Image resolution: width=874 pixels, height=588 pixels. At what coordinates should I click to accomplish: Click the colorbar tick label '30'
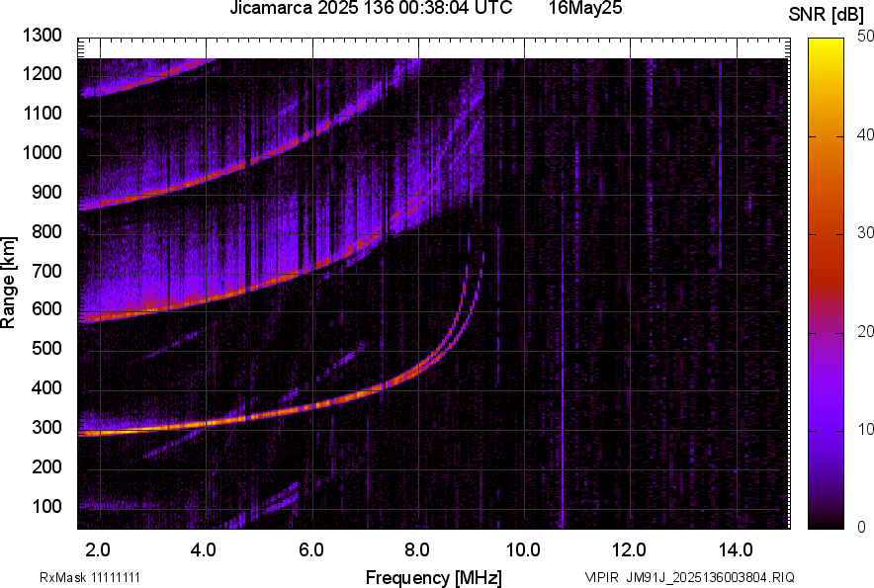865,232
